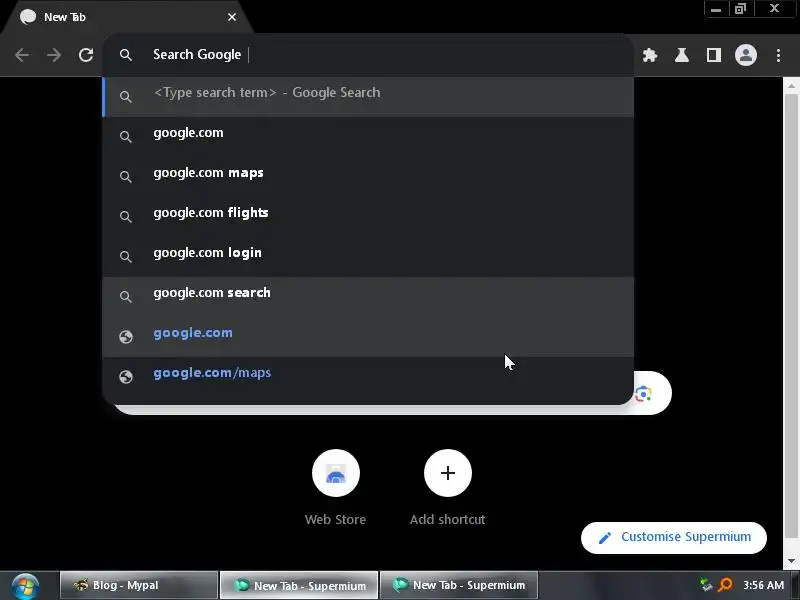
Task: Click the search icon in the address bar
Action: pyautogui.click(x=126, y=55)
